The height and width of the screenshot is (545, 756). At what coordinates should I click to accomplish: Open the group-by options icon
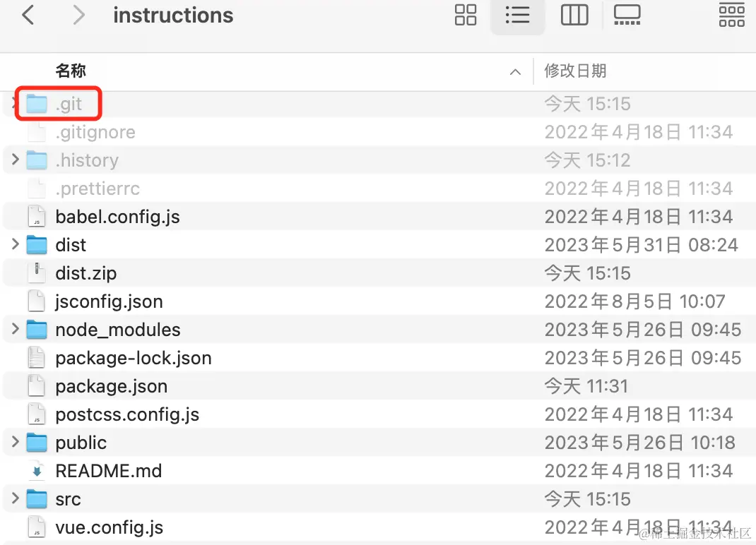pos(731,15)
